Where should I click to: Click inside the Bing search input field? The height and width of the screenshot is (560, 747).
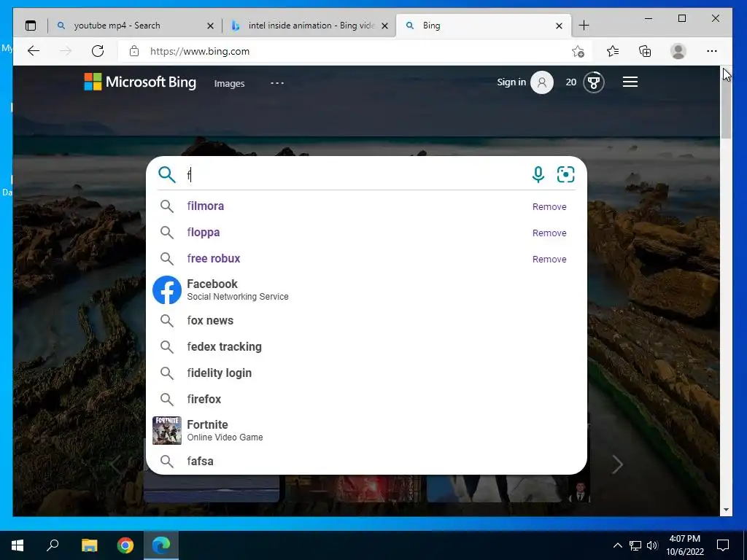[355, 175]
